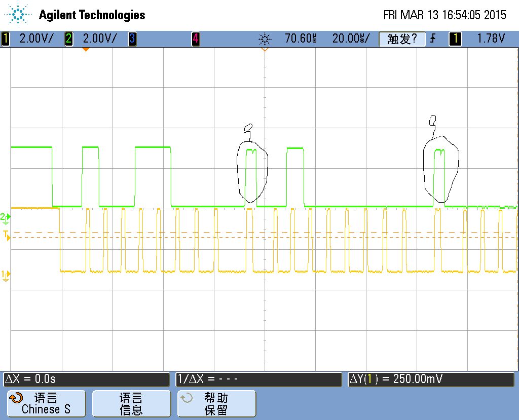This screenshot has height=420, width=519.
Task: Click the ΔX = 0.0s cursor readout
Action: click(x=86, y=379)
